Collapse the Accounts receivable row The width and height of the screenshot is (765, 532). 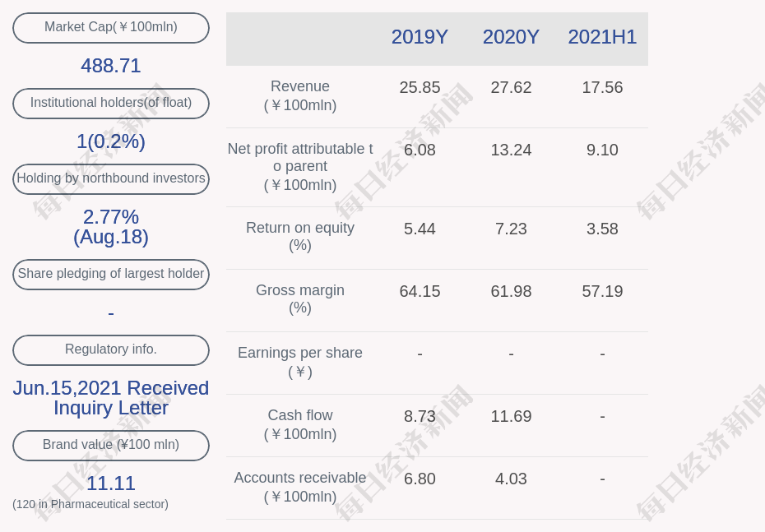click(299, 487)
